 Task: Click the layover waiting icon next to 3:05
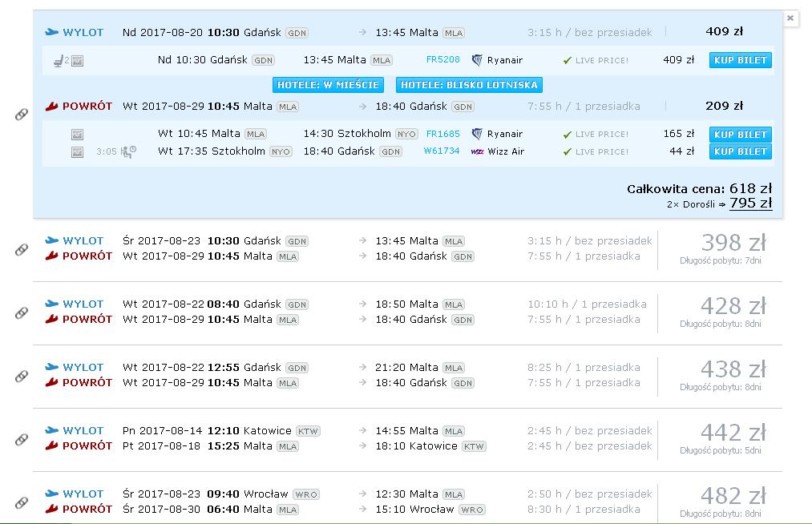(x=128, y=151)
